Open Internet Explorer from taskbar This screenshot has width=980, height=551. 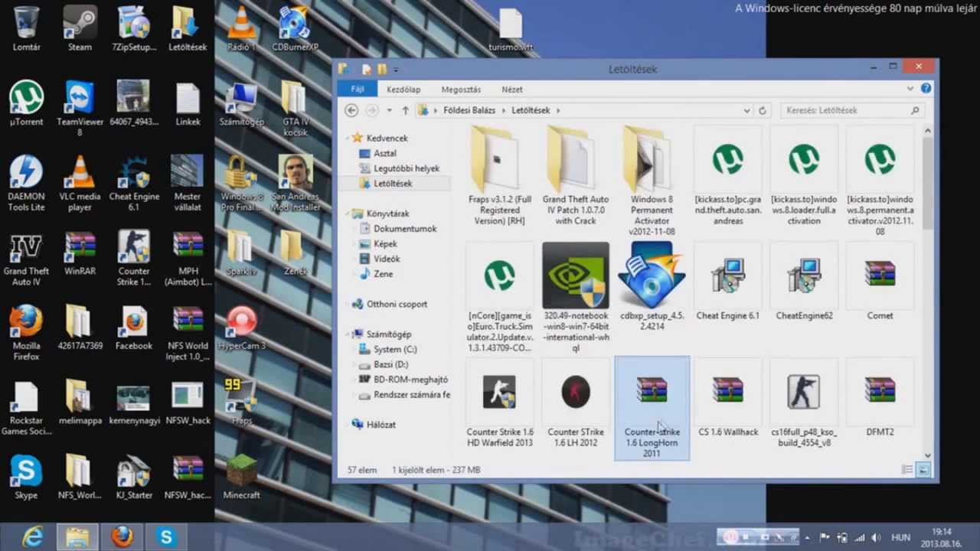click(x=32, y=537)
